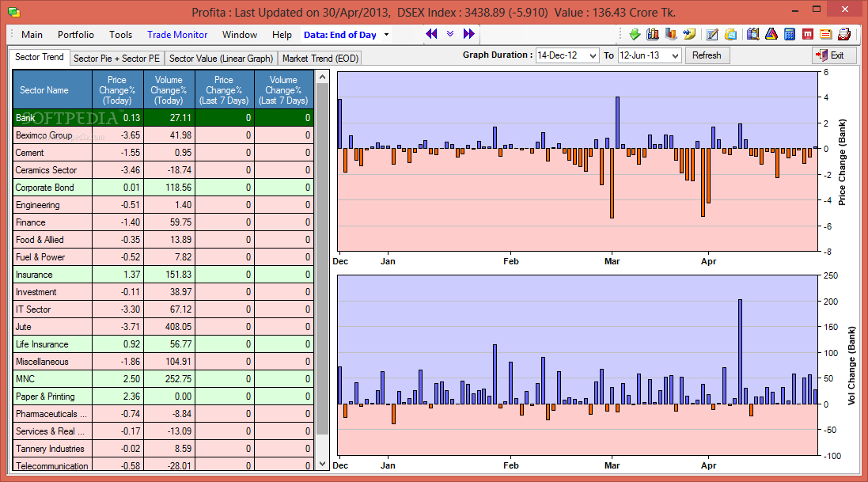The width and height of the screenshot is (868, 482).
Task: Click the red printer icon
Action: point(844,34)
